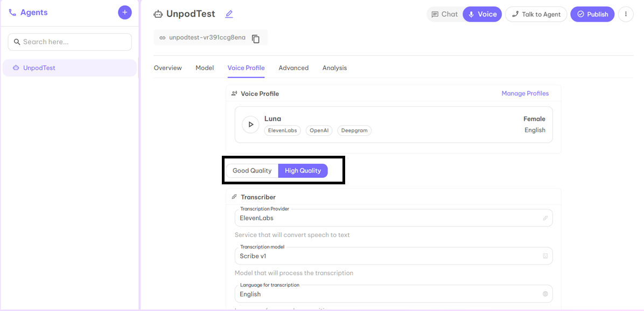Add a new agent with plus button
The image size is (644, 311).
point(125,12)
